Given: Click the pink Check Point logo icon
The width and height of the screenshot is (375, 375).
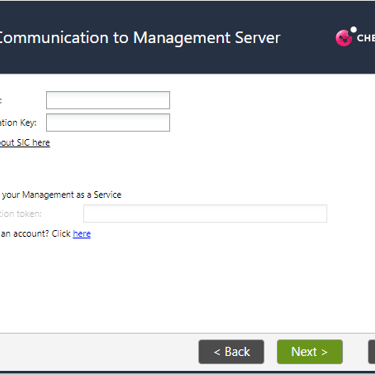Looking at the screenshot, I should (344, 38).
